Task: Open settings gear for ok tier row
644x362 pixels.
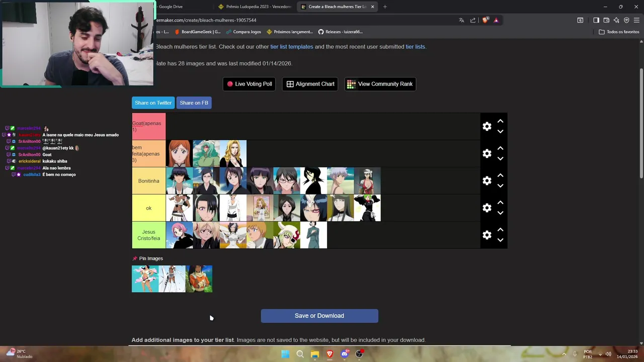Action: (x=487, y=208)
